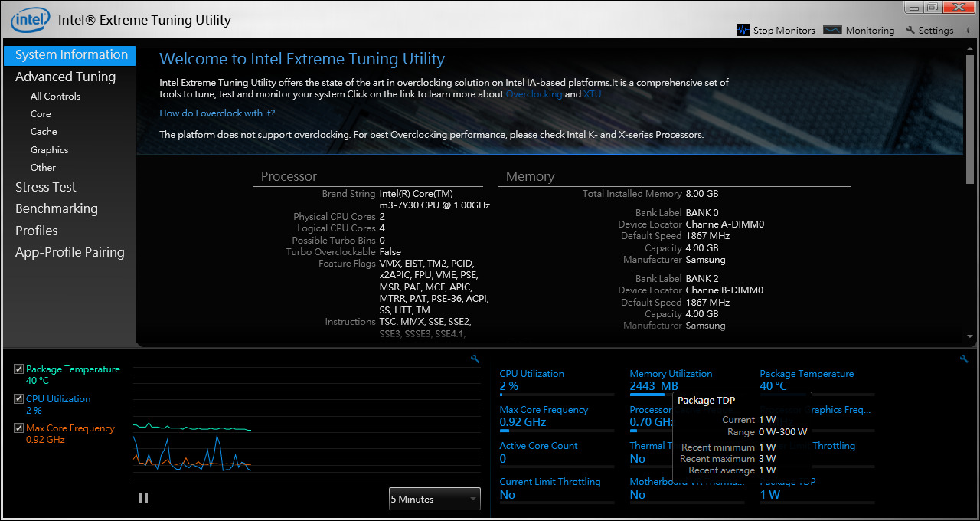Click Package Temperature monitor tile label
The height and width of the screenshot is (521, 980).
pyautogui.click(x=806, y=374)
